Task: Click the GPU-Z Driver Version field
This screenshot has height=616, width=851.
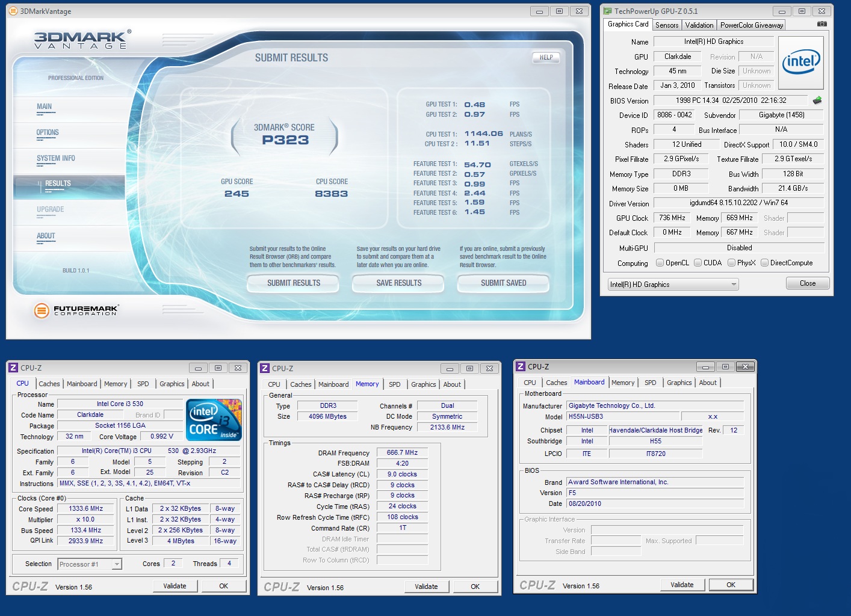Action: (739, 203)
